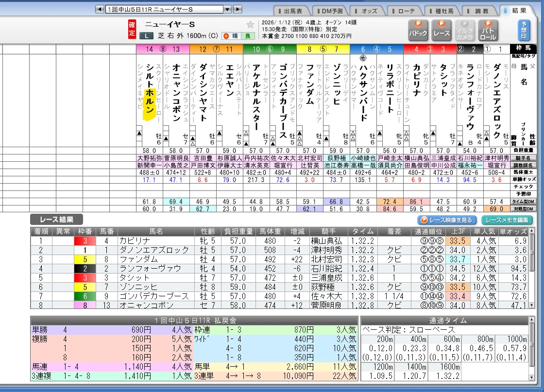Go to next race with right arrow

(238, 9)
